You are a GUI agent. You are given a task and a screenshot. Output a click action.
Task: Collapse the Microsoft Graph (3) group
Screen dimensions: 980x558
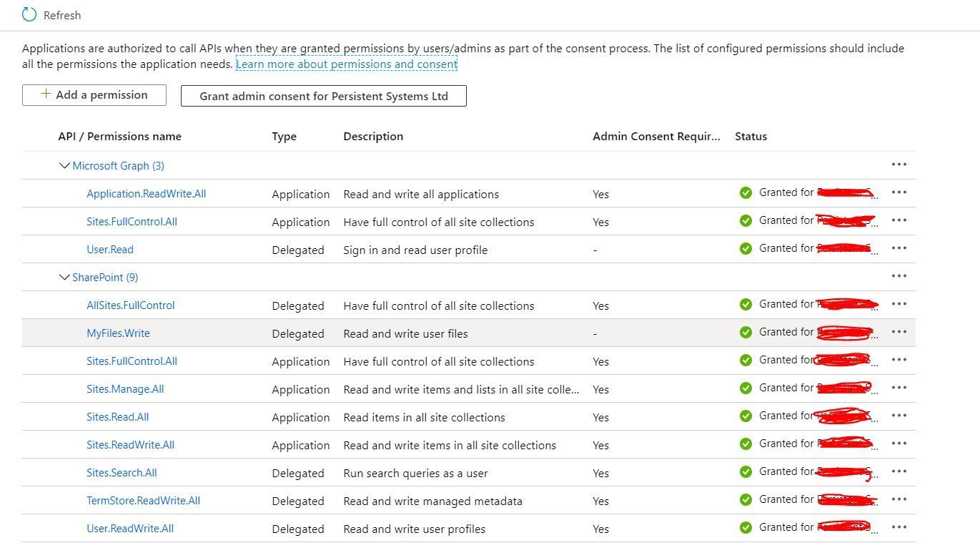point(64,165)
